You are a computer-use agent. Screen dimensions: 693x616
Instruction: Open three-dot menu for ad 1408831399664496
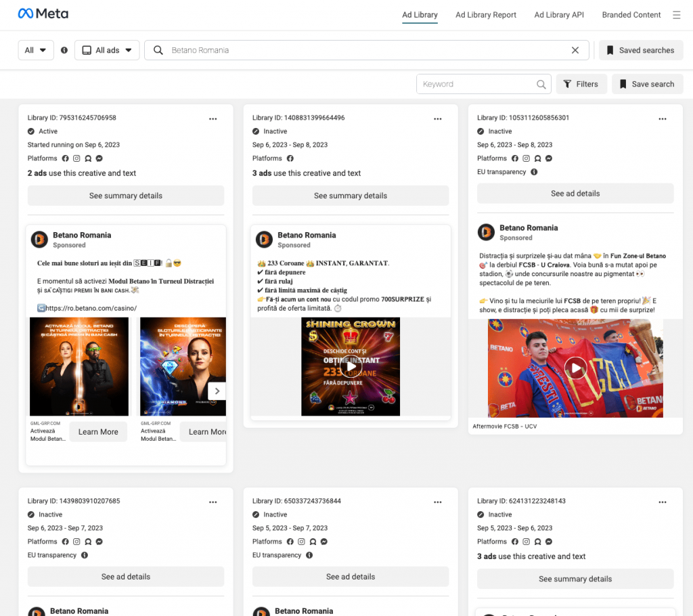[x=438, y=119]
